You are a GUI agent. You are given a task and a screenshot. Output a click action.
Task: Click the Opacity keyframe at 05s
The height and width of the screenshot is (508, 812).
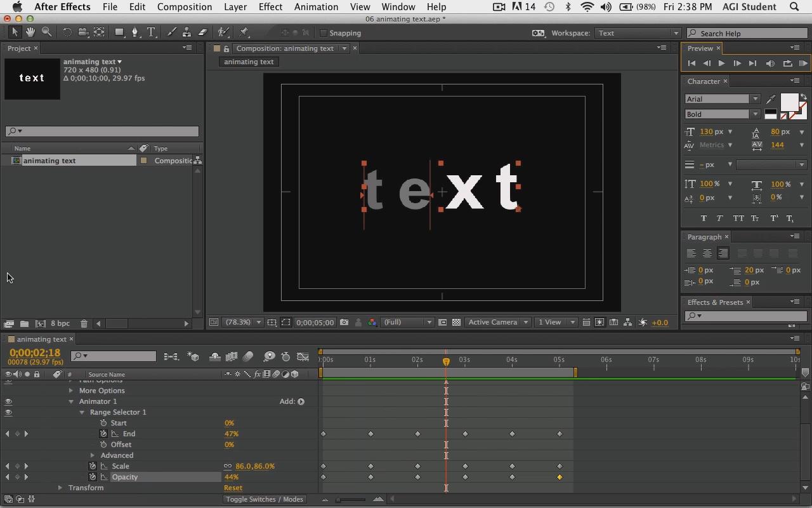point(560,477)
